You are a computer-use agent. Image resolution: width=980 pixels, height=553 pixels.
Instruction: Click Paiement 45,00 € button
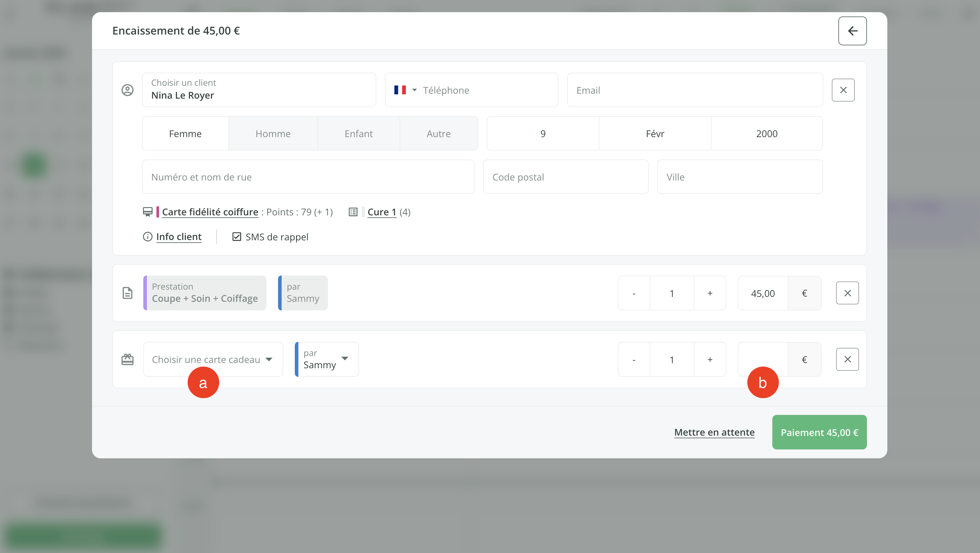tap(819, 432)
